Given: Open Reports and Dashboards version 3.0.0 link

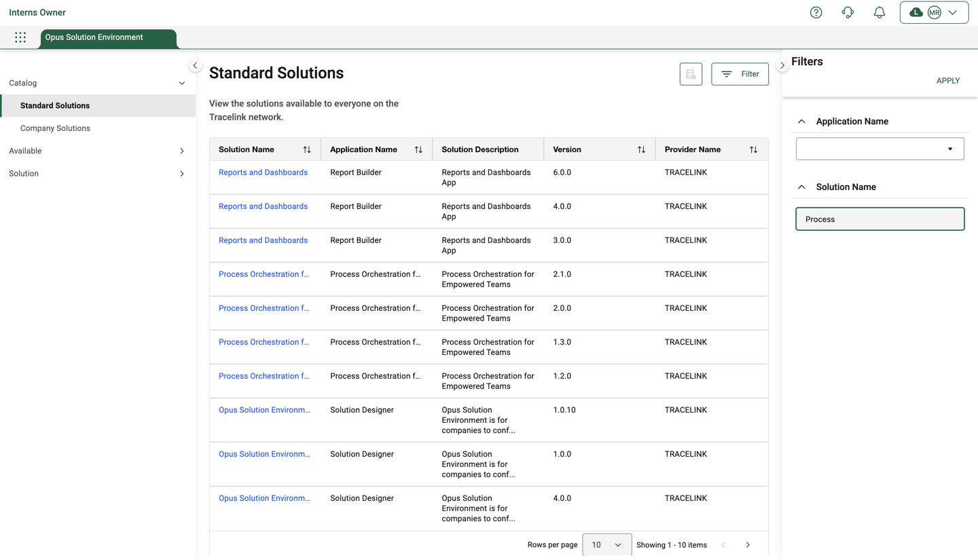Looking at the screenshot, I should point(263,240).
